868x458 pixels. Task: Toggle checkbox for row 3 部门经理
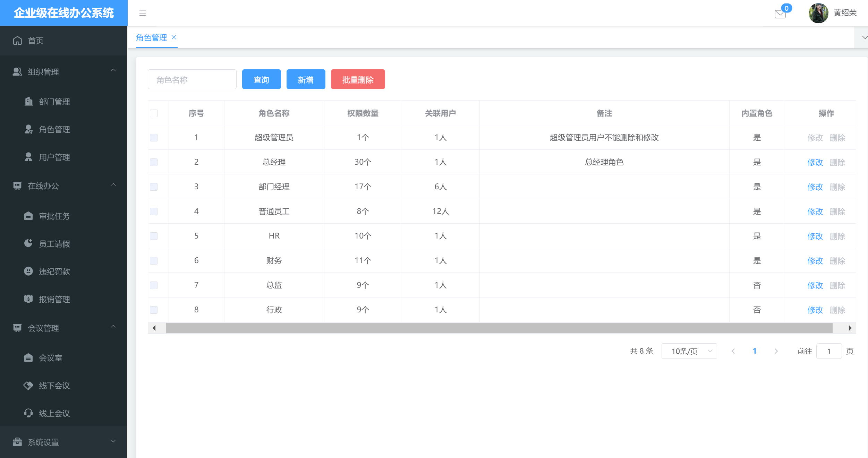[x=154, y=187]
